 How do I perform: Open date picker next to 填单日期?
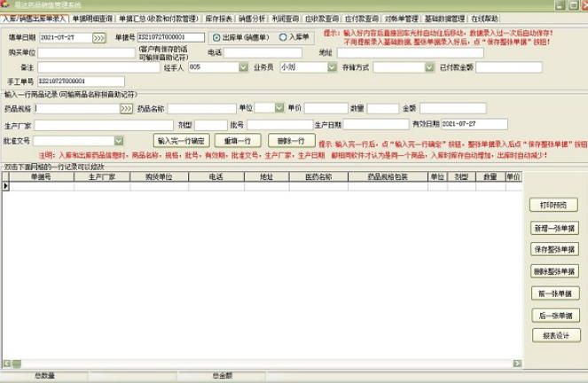[x=99, y=38]
